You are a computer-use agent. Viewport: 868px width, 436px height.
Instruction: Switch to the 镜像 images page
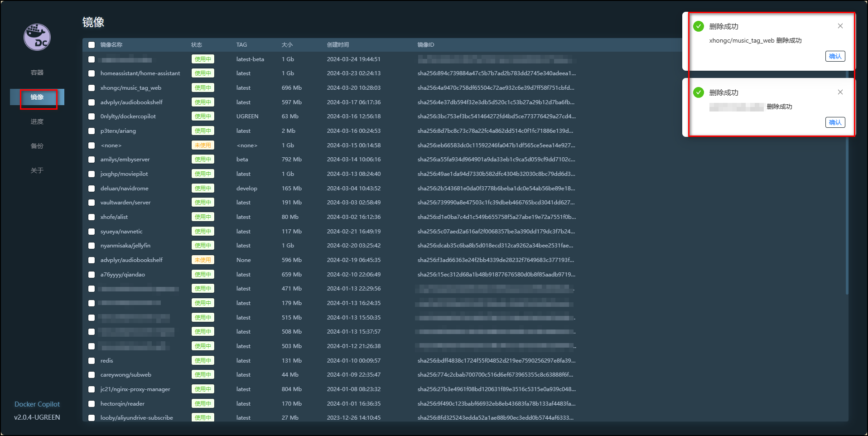coord(37,97)
